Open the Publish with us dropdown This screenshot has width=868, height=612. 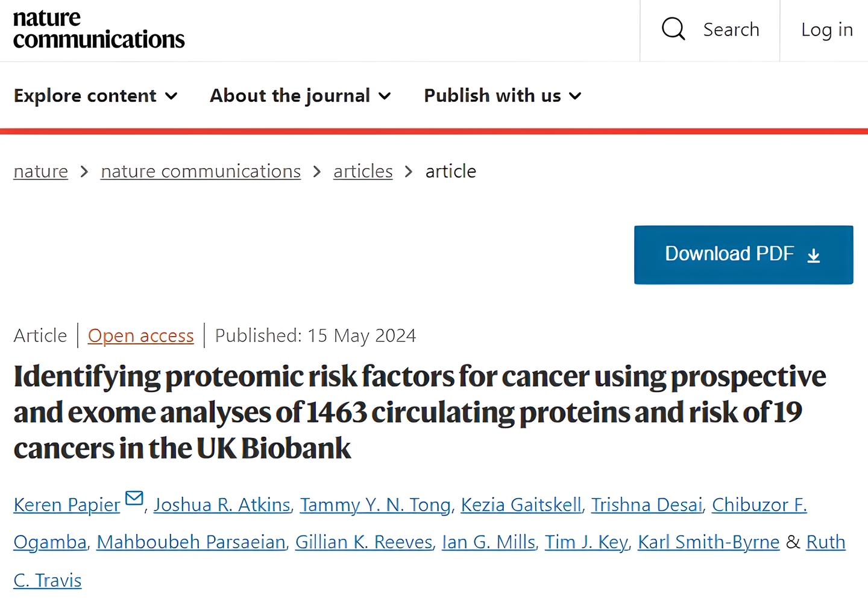[x=503, y=95]
